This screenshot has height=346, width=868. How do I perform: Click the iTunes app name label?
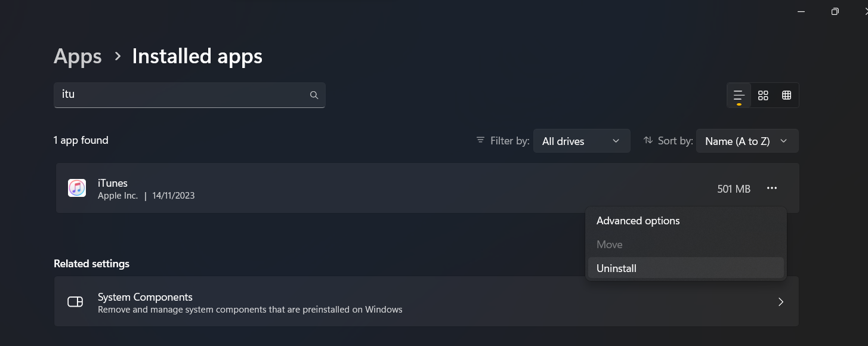point(113,183)
